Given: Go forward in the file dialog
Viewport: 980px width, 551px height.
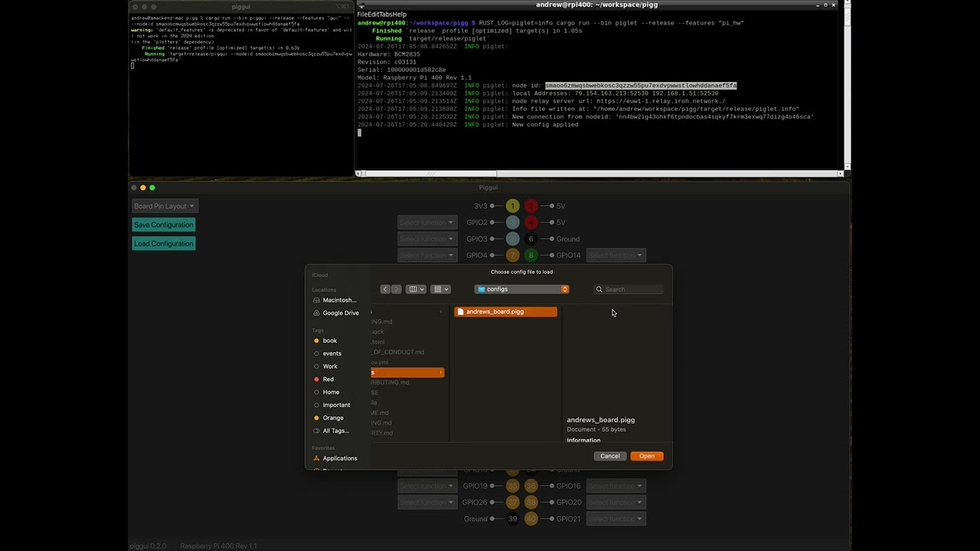Looking at the screenshot, I should coord(396,289).
